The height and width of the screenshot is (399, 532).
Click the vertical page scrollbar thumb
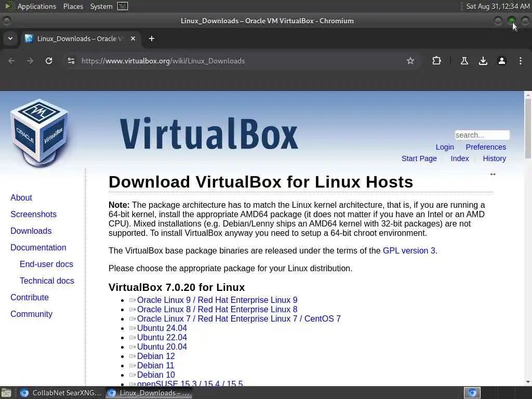pyautogui.click(x=528, y=128)
